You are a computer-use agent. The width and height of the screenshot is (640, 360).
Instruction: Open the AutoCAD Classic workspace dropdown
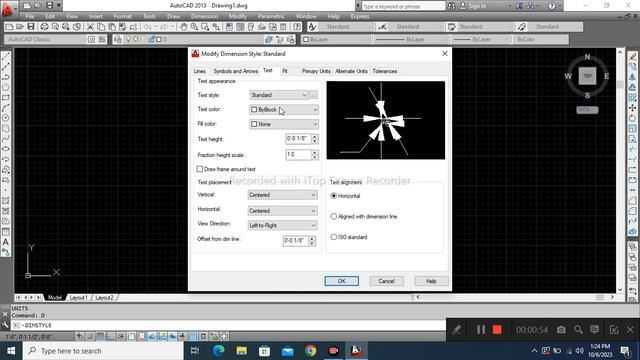pos(46,40)
